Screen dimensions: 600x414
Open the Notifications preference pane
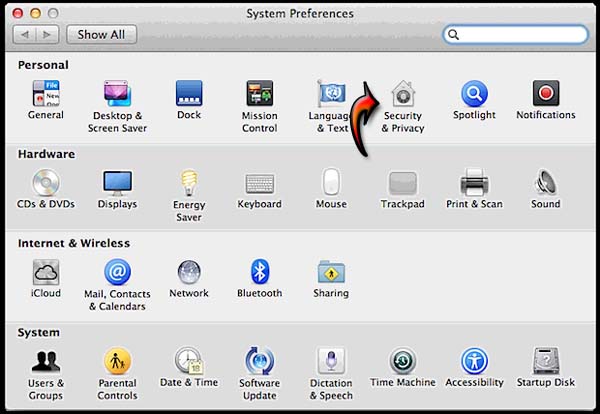[x=545, y=95]
